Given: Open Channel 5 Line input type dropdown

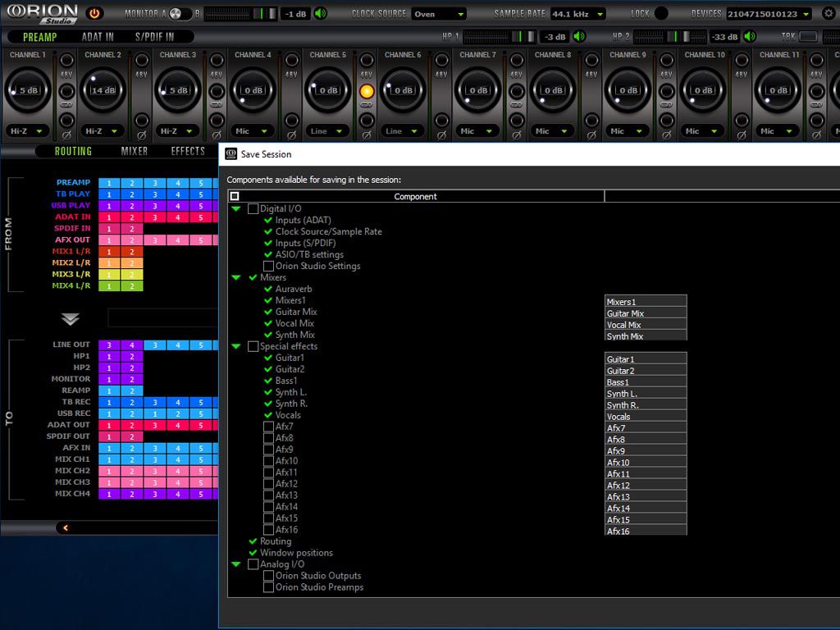Looking at the screenshot, I should pyautogui.click(x=327, y=130).
